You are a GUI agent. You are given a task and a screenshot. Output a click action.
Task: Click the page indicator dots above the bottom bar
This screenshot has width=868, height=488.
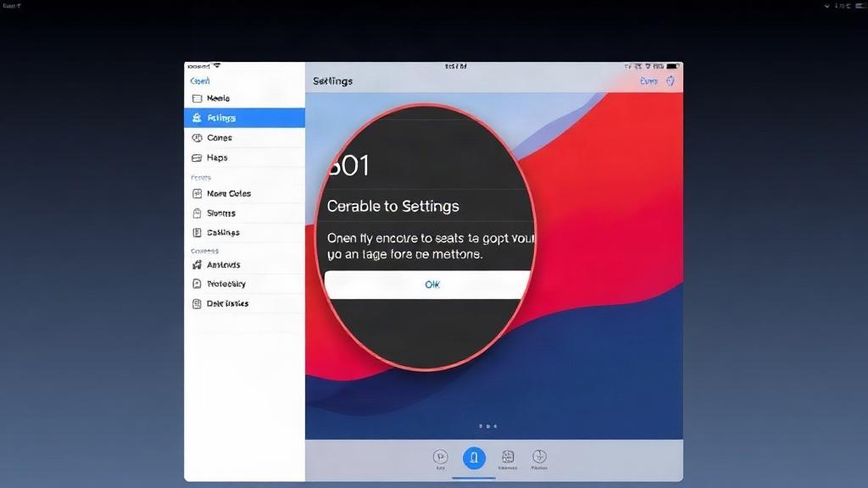(487, 426)
